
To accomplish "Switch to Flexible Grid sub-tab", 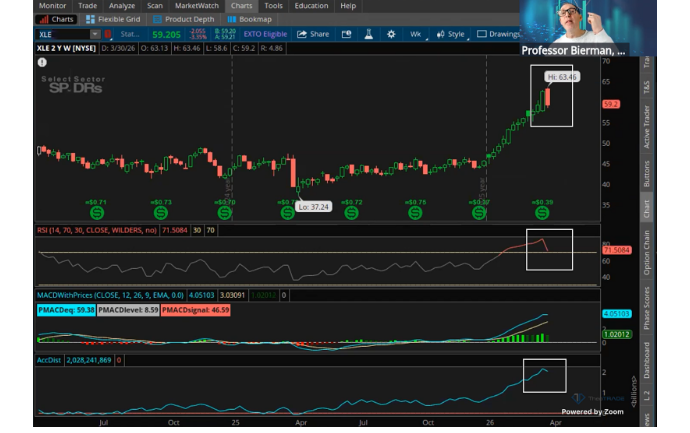I will [113, 19].
